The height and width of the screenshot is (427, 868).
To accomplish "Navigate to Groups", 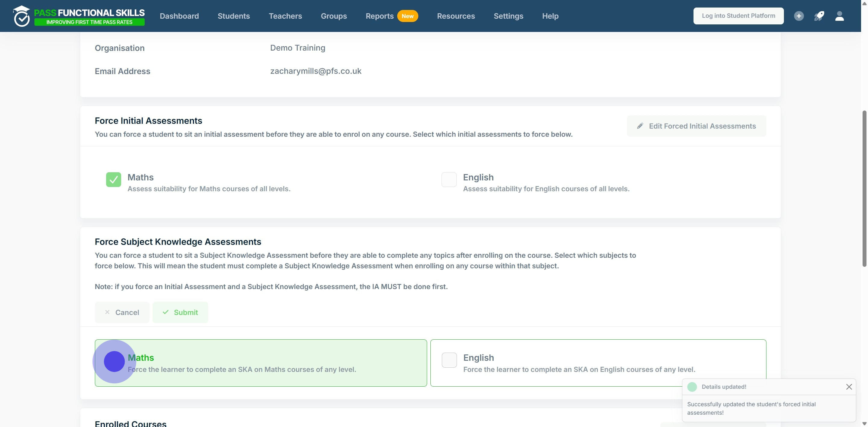I will click(x=334, y=16).
